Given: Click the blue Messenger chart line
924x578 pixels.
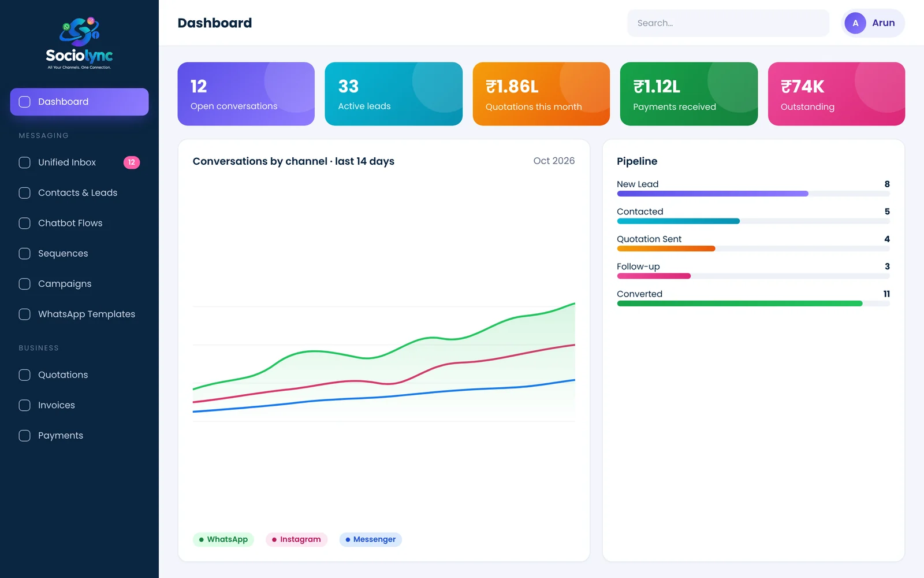Looking at the screenshot, I should click(384, 397).
